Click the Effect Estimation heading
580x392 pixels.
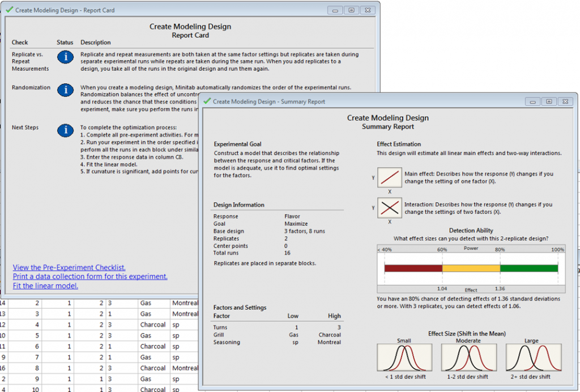tap(399, 144)
